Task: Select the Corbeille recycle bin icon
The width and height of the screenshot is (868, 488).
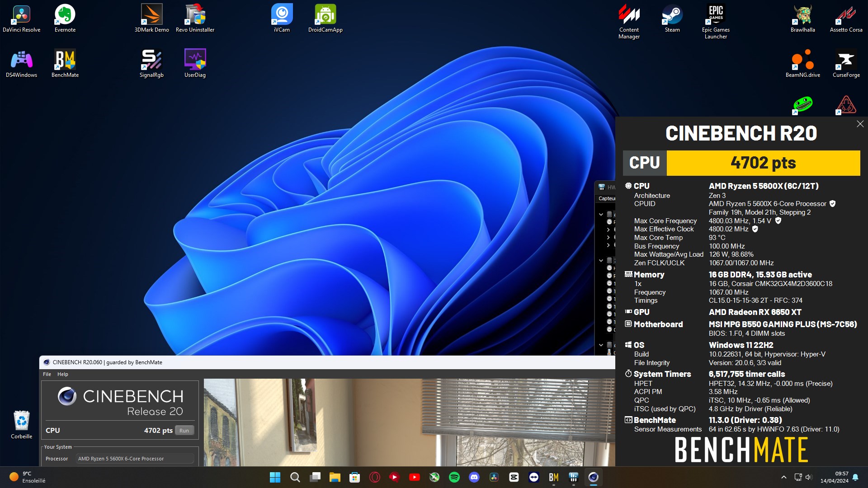Action: tap(21, 425)
